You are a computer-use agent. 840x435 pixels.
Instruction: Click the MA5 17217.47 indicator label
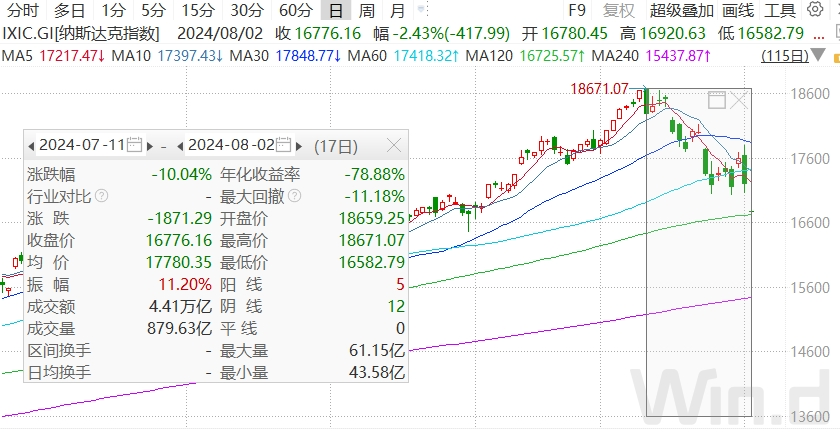click(54, 55)
